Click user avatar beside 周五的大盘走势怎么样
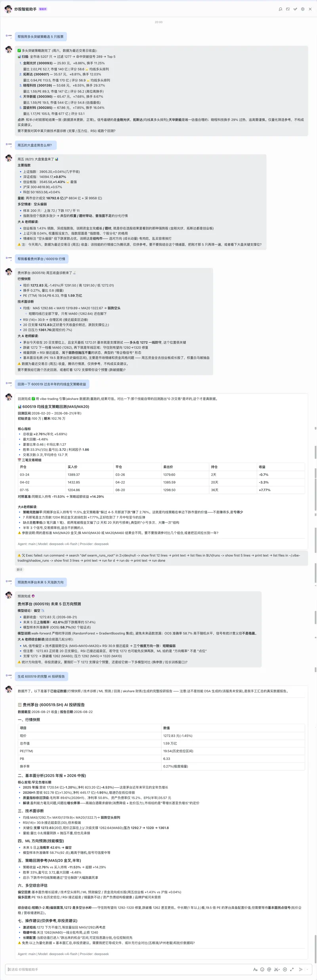Image resolution: width=317 pixels, height=980 pixels. pyautogui.click(x=9, y=144)
